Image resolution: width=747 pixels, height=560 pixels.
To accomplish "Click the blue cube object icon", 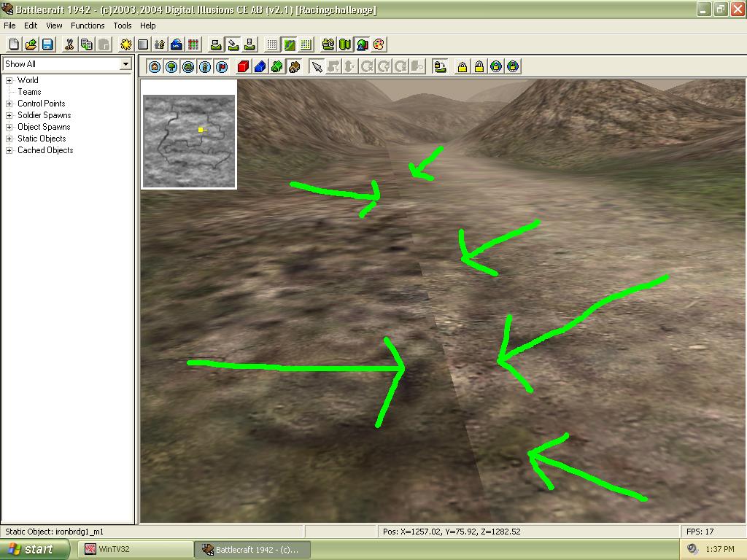I will coord(260,67).
